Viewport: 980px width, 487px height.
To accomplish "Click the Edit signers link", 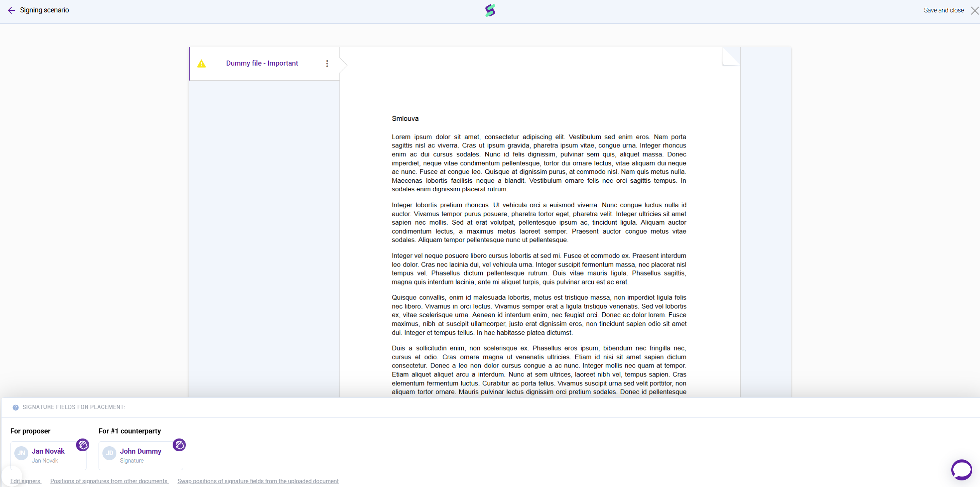I will pos(25,481).
